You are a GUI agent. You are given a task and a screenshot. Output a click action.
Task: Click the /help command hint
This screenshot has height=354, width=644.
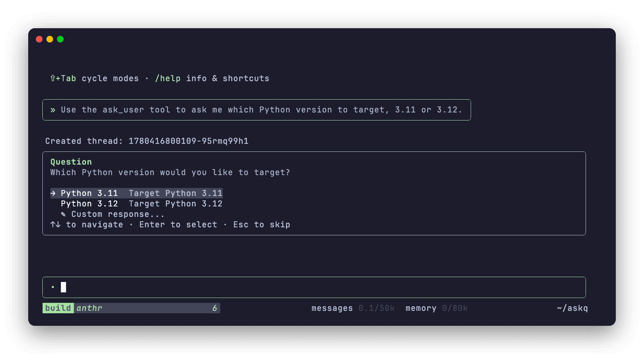tap(168, 78)
